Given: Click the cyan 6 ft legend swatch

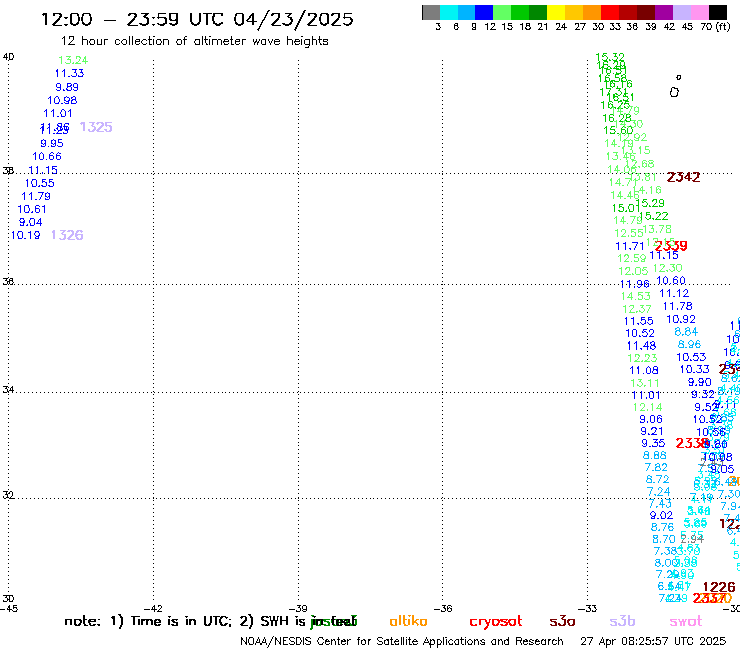Looking at the screenshot, I should (449, 12).
